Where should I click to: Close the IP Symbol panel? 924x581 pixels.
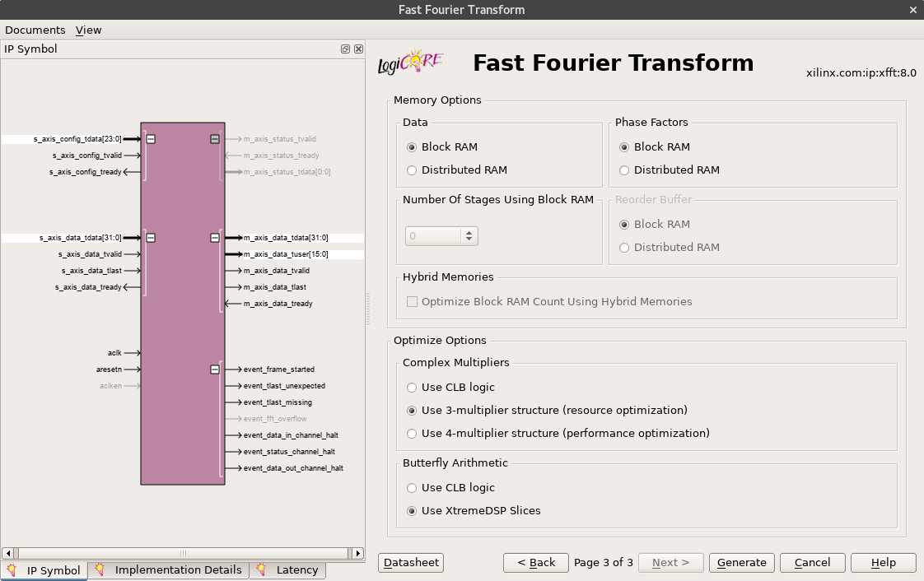(358, 49)
